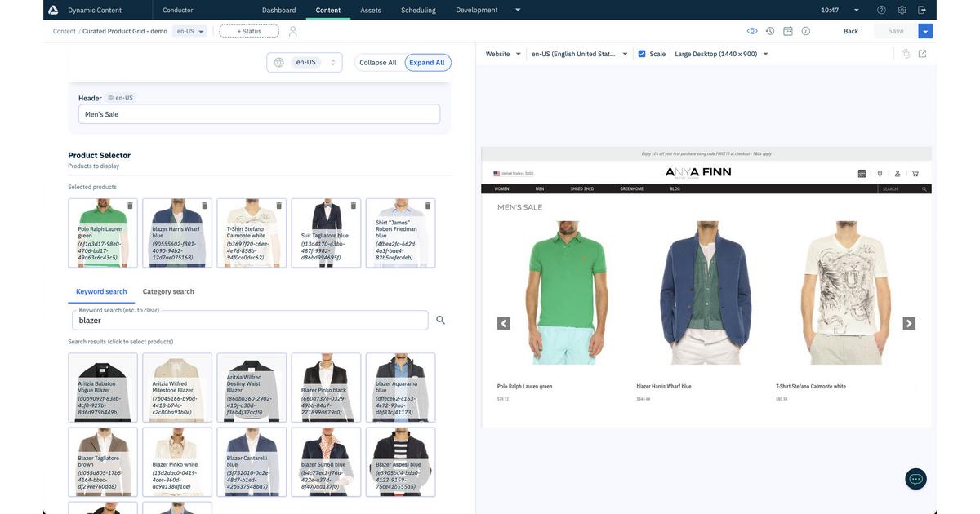
Task: Click the + Status button
Action: (x=249, y=31)
